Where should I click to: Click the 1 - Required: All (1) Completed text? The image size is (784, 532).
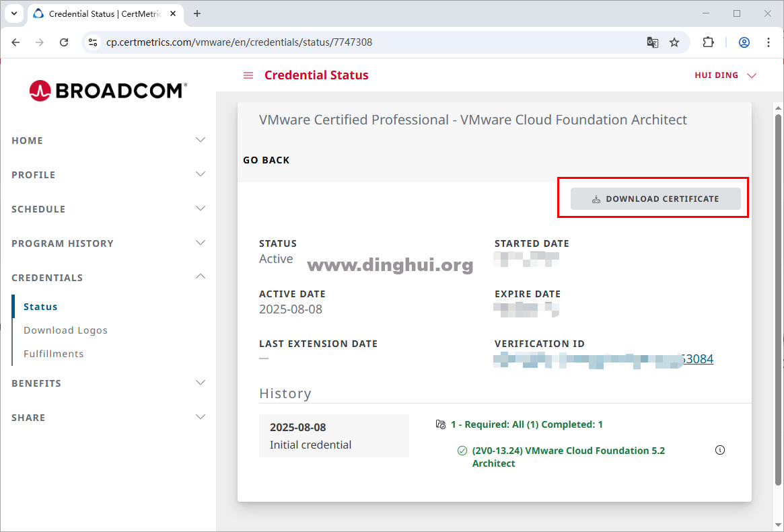click(527, 424)
